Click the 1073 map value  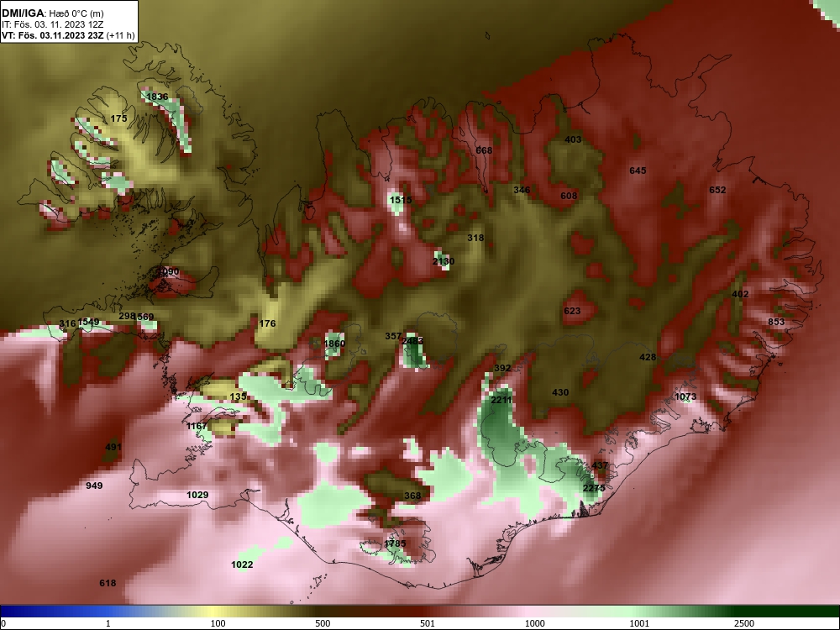(685, 397)
